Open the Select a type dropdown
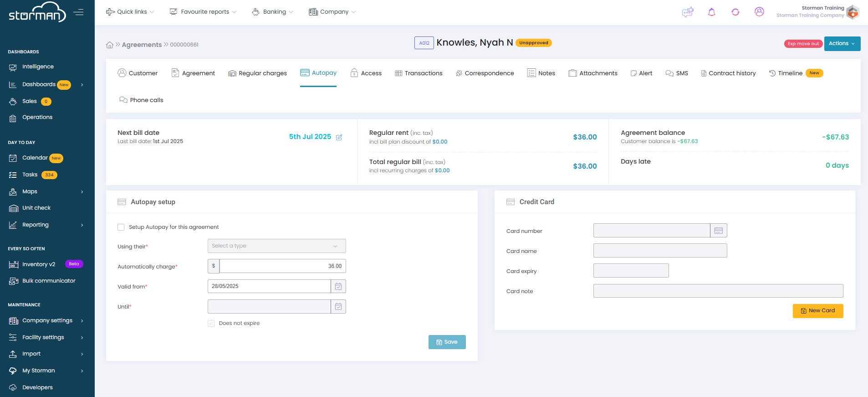The width and height of the screenshot is (868, 397). coord(276,246)
